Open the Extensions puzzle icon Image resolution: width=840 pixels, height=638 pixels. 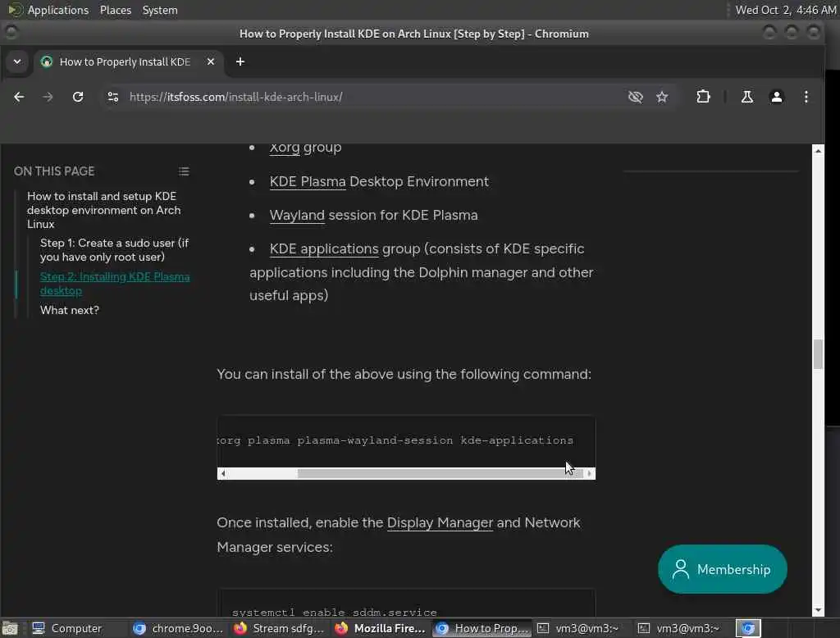coord(703,97)
